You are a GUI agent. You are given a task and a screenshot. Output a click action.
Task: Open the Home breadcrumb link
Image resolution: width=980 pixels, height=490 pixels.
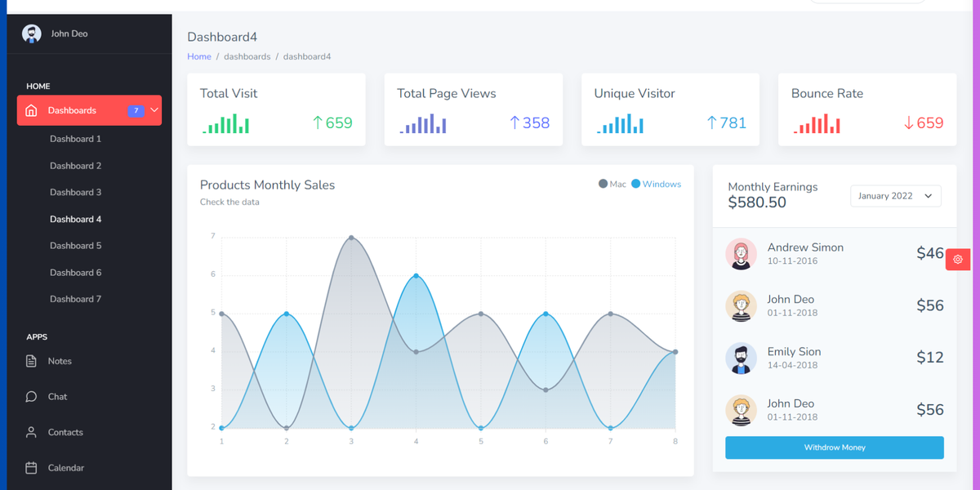[x=199, y=56]
